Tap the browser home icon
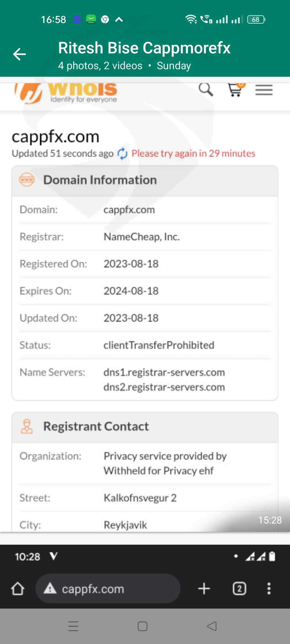Screen dimensions: 290x644 click(x=18, y=589)
